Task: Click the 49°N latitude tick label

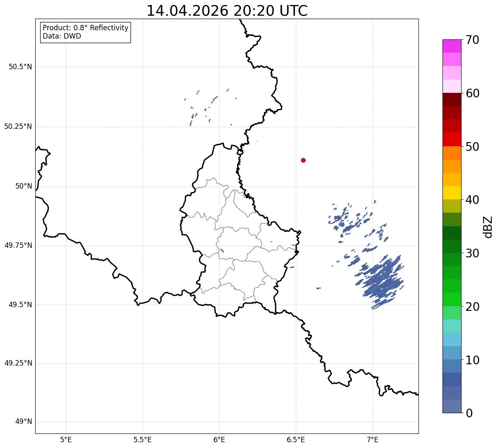Action: tap(24, 422)
